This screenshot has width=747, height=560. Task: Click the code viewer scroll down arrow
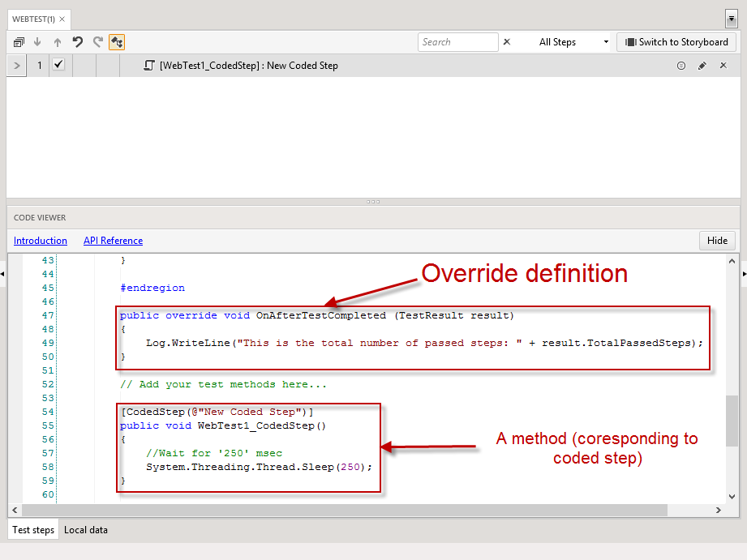(x=732, y=497)
